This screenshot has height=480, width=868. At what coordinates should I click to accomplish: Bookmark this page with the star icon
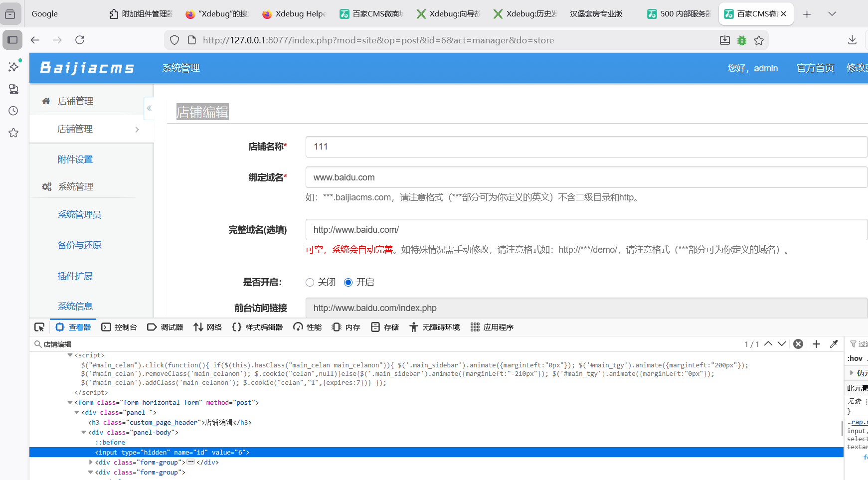pyautogui.click(x=759, y=40)
